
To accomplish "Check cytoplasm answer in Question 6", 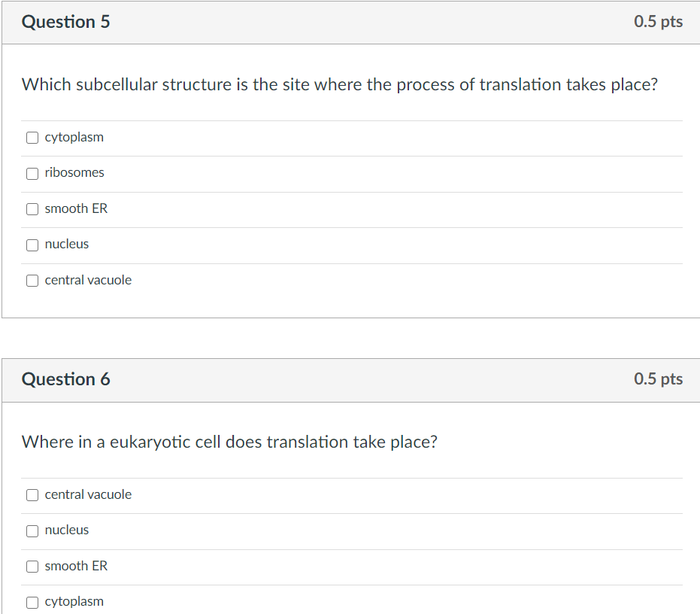I will click(32, 602).
